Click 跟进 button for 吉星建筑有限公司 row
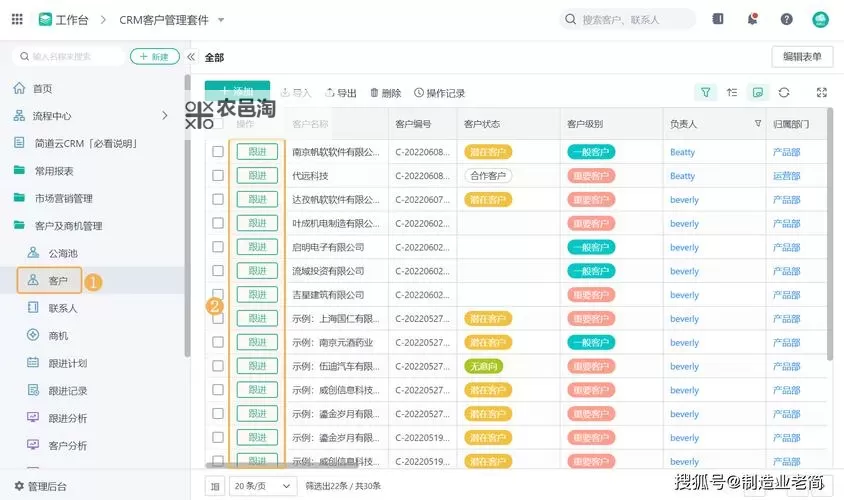Screen dimensions: 844x500 click(x=257, y=294)
